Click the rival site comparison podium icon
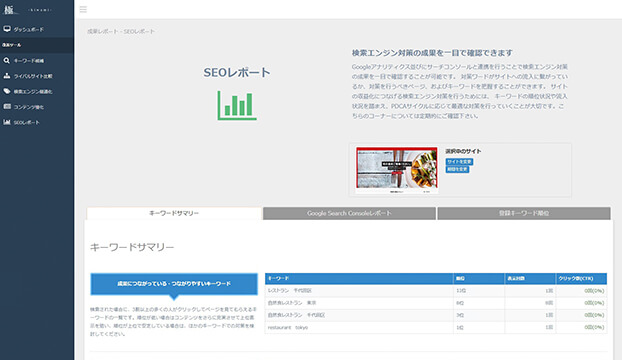This screenshot has width=622, height=360. click(x=7, y=76)
